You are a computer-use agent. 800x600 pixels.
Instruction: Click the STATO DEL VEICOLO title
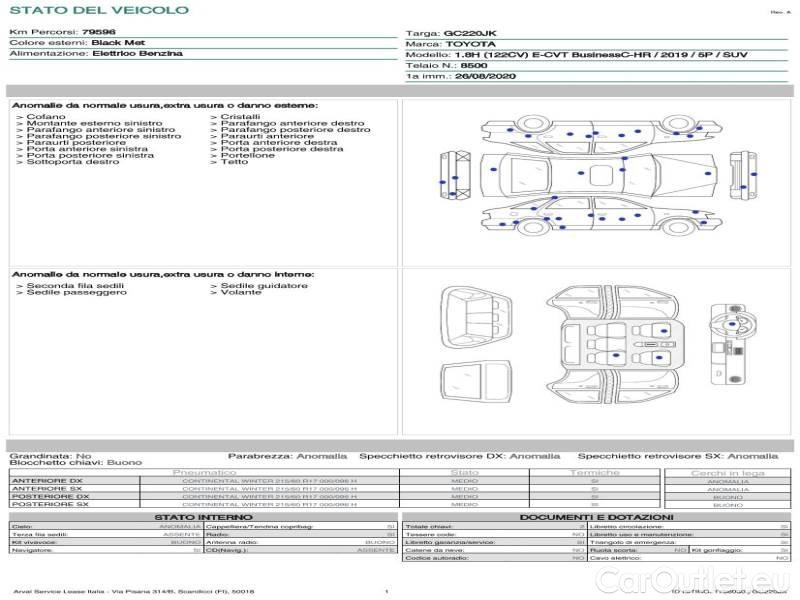pos(99,10)
